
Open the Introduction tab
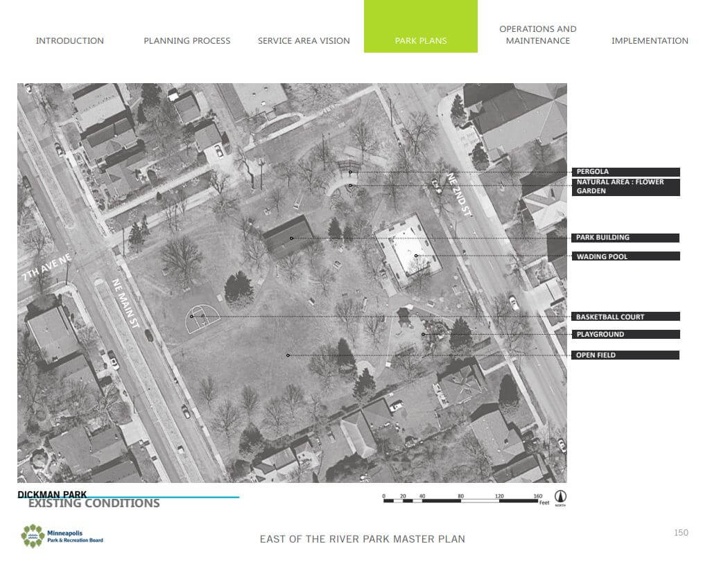coord(70,41)
